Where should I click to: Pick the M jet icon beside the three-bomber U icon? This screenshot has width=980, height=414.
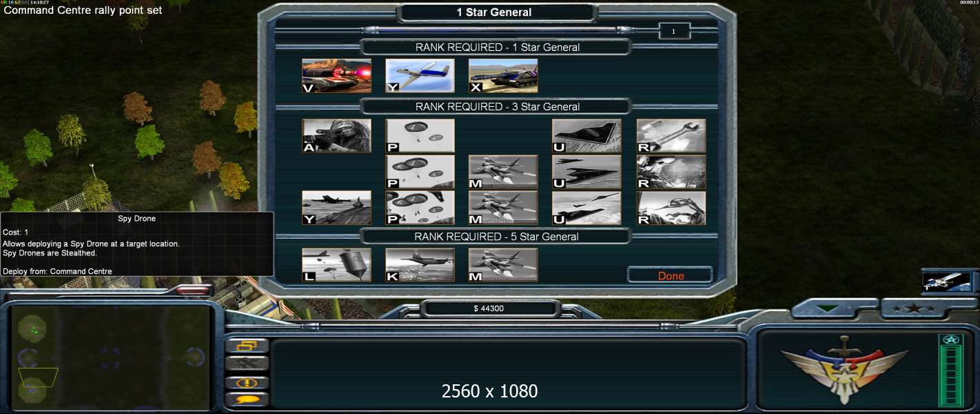[x=503, y=208]
